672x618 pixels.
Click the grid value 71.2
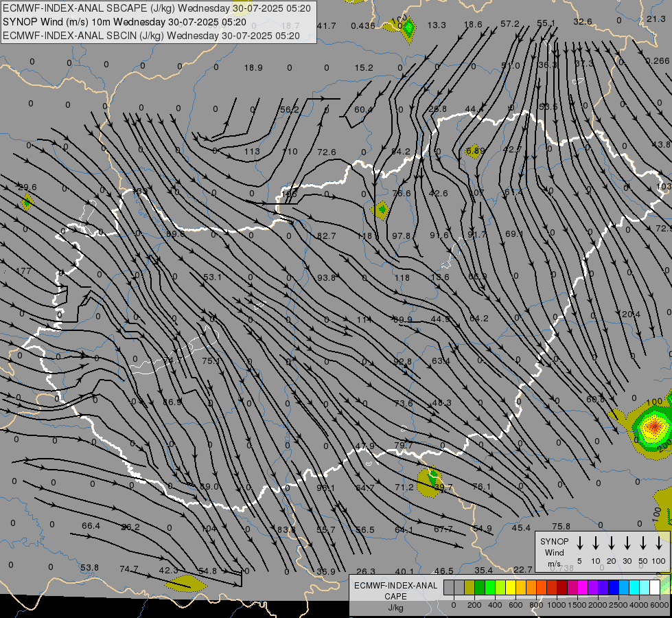404,488
